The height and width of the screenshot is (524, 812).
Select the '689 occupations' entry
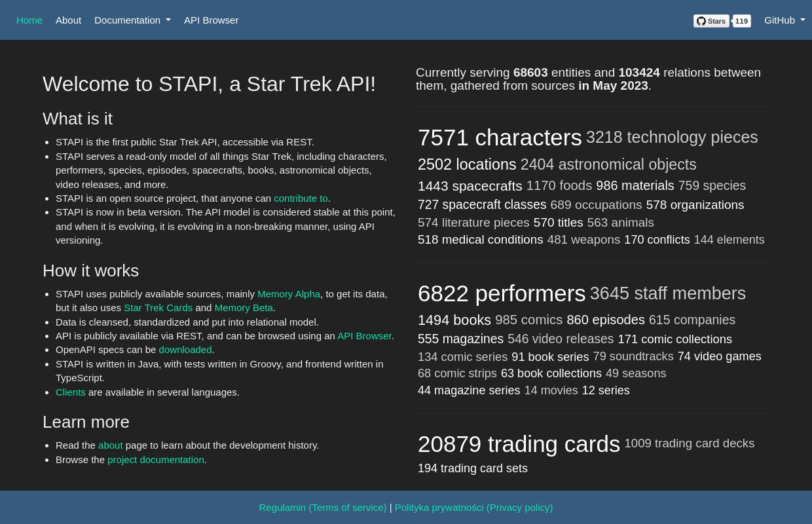pyautogui.click(x=596, y=205)
